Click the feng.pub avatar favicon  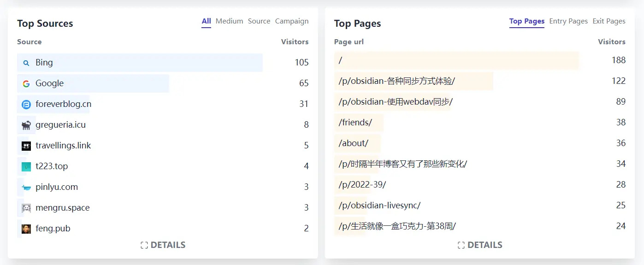click(26, 229)
